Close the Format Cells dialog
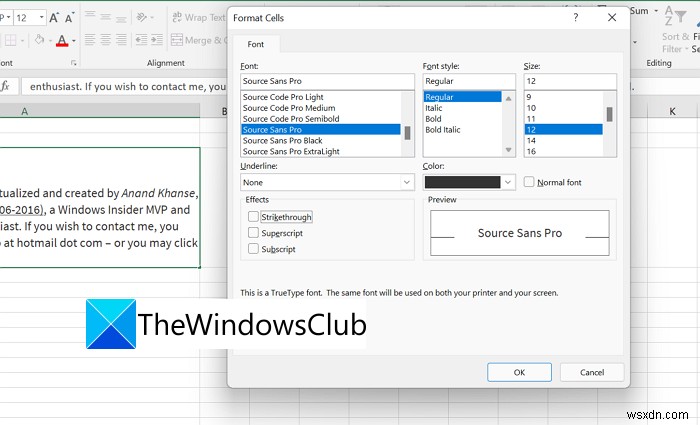This screenshot has width=700, height=425. point(612,17)
